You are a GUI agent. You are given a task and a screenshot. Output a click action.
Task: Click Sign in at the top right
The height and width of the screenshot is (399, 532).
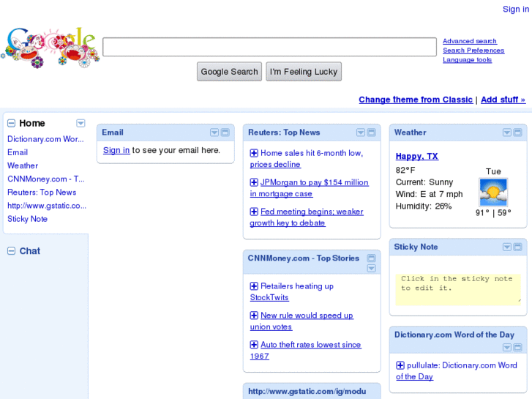[516, 10]
